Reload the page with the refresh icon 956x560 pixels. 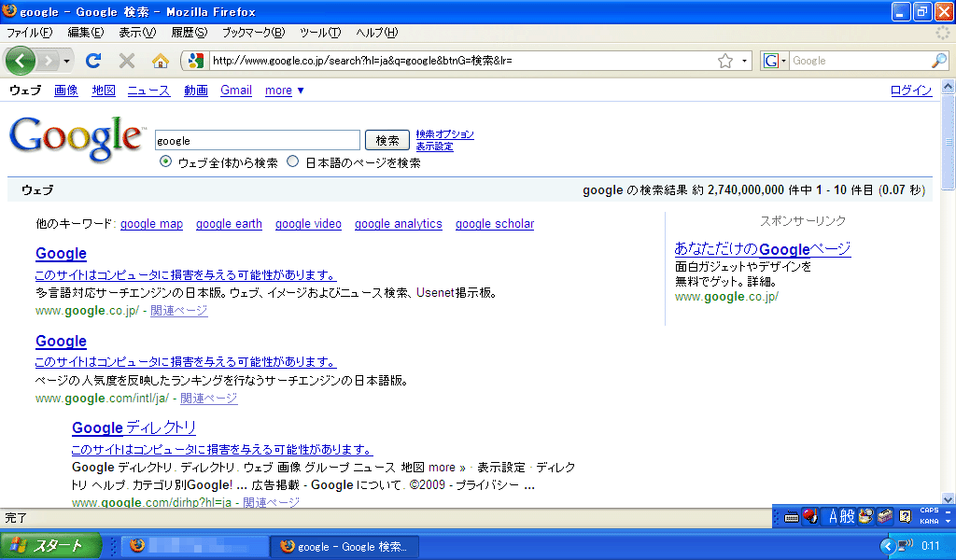point(93,61)
